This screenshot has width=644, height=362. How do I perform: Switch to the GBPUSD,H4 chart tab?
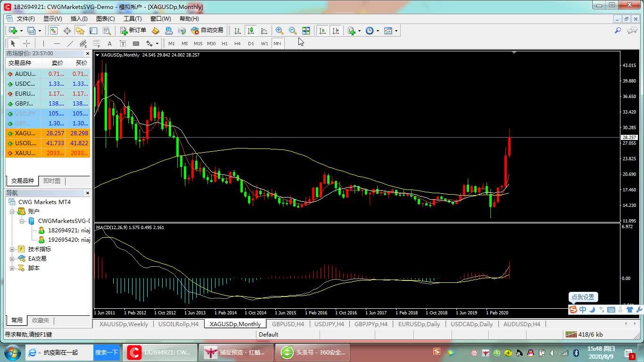[288, 324]
